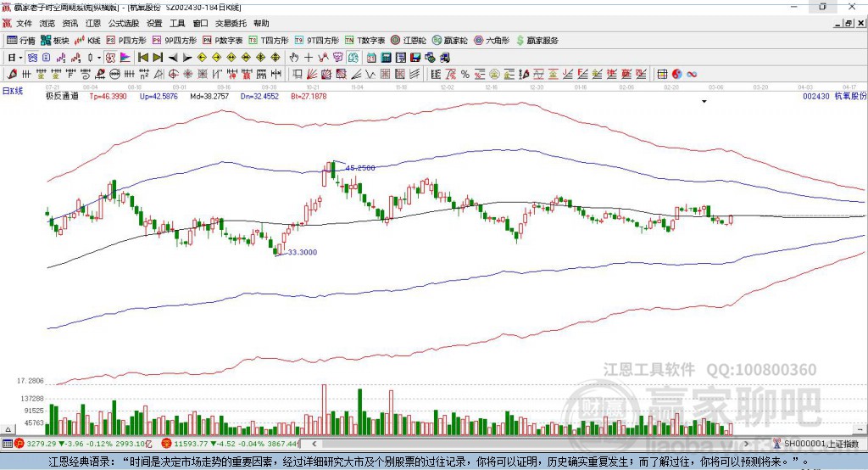Screen dimensions: 868x470
Task: Open the 行情 market quotes view
Action: click(x=20, y=41)
